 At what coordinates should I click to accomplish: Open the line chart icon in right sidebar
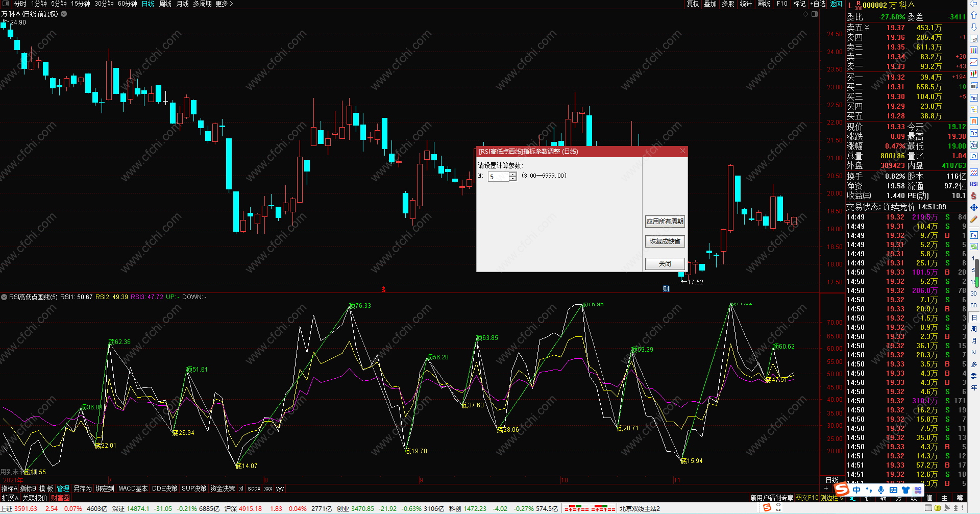click(973, 62)
